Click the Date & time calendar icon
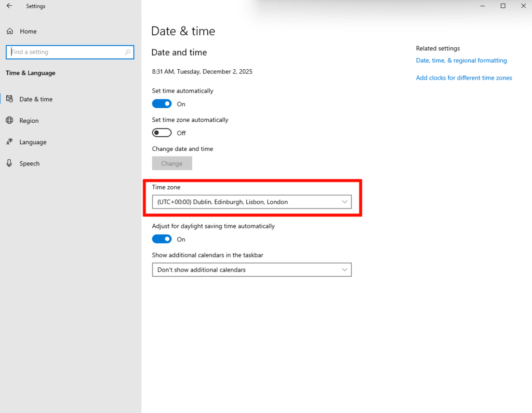The width and height of the screenshot is (532, 413). tap(9, 99)
